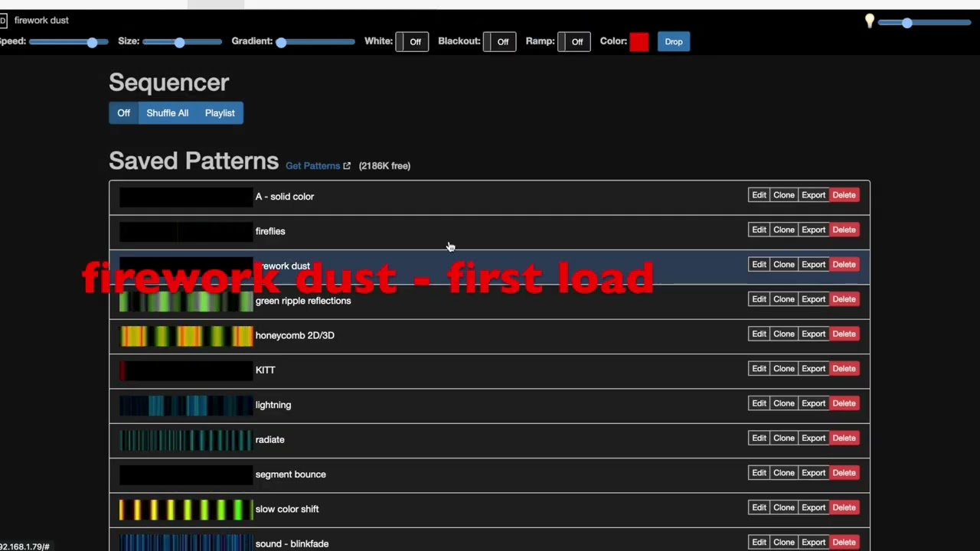This screenshot has width=980, height=551.
Task: Select the green ripple reflections preview thumbnail
Action: (x=186, y=301)
